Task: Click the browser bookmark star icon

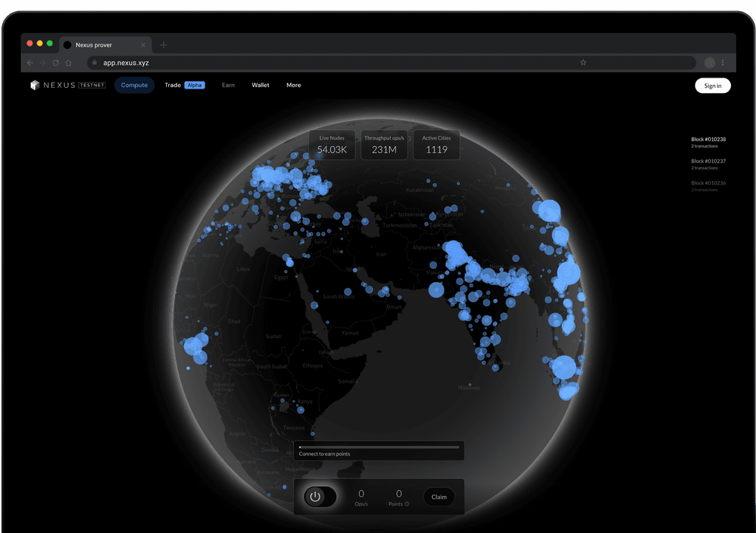Action: point(583,63)
